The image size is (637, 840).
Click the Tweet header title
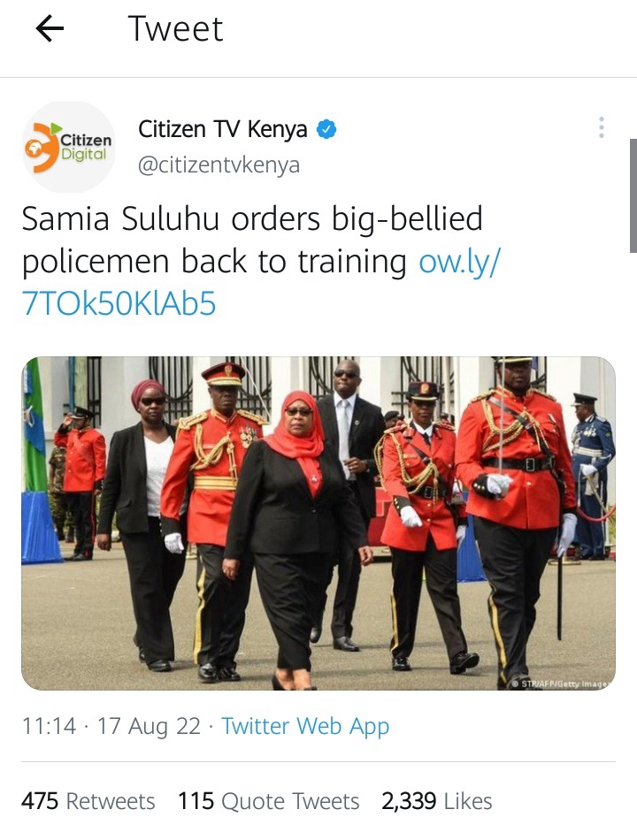click(175, 29)
